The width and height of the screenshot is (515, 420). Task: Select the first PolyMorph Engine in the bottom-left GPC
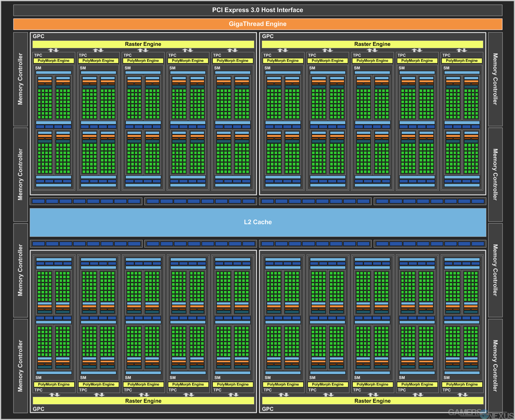54,384
